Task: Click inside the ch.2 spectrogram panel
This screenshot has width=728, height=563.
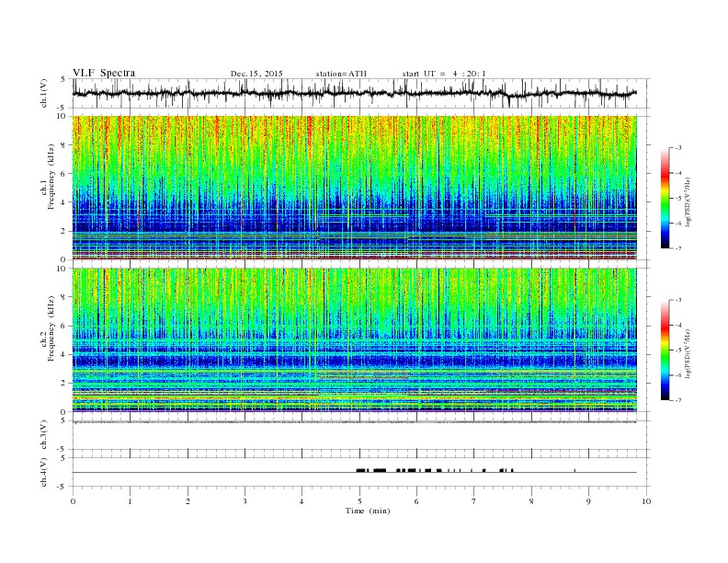Action: pyautogui.click(x=354, y=340)
